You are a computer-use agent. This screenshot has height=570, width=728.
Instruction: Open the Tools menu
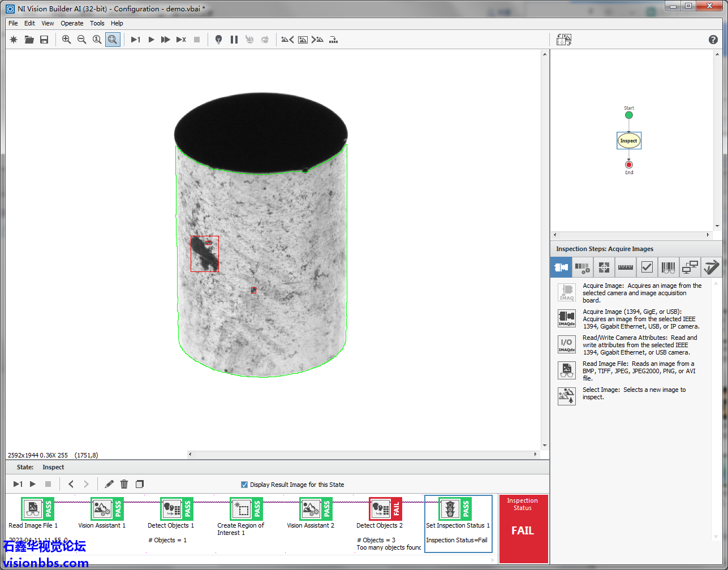(x=97, y=23)
